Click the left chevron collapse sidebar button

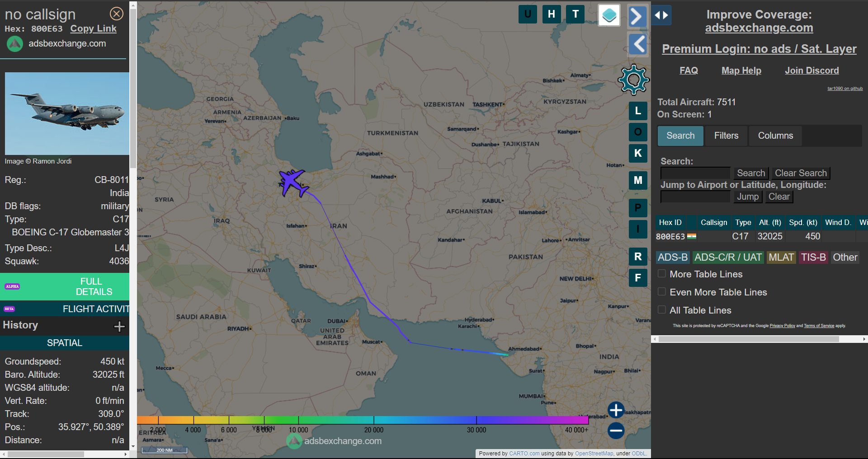tap(638, 44)
